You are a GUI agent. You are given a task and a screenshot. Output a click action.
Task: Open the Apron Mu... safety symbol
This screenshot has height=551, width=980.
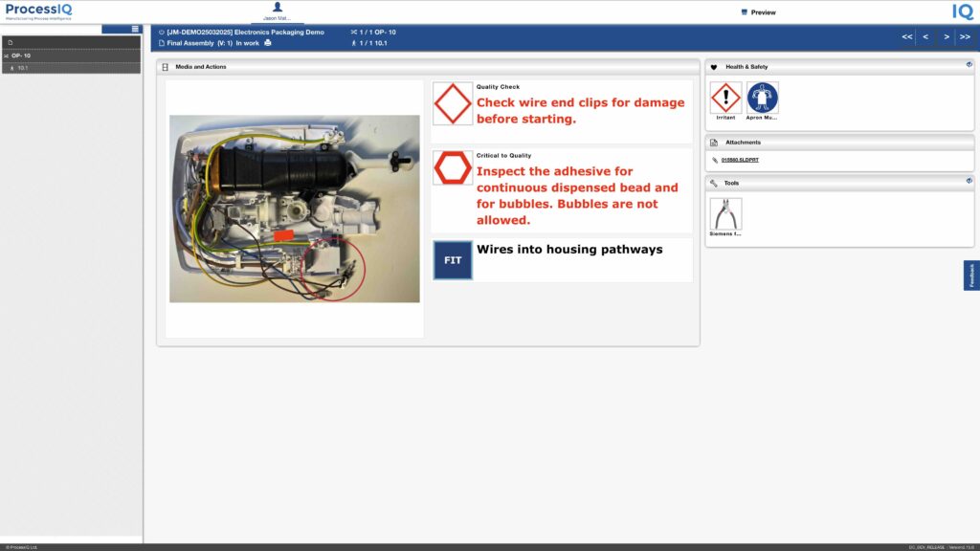[x=762, y=98]
